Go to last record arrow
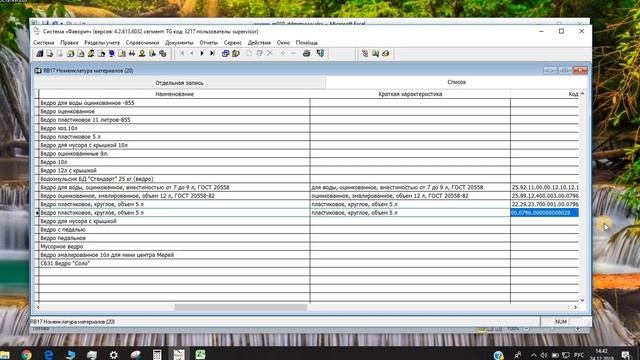 212,53
